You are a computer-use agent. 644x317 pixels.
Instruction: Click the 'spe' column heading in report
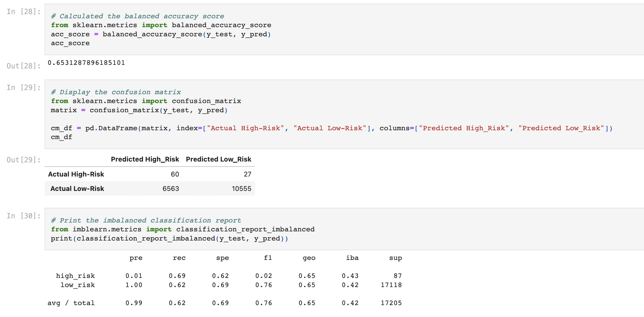coord(222,258)
